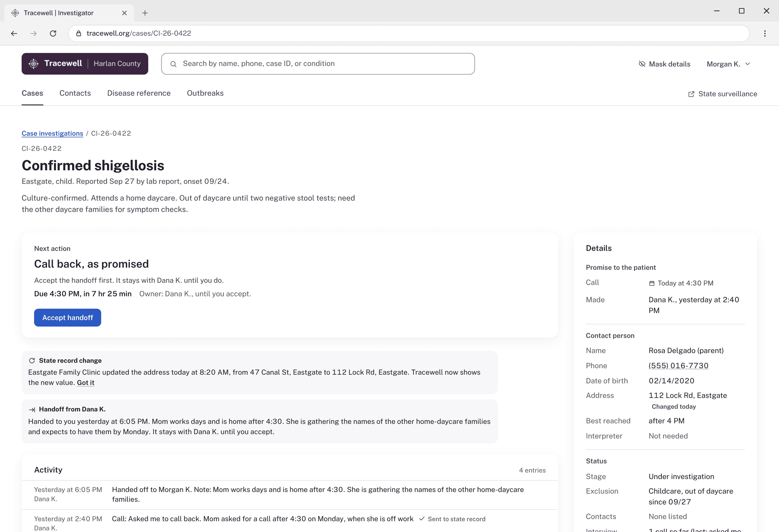Click the Accept handoff button
779x532 pixels.
click(68, 318)
